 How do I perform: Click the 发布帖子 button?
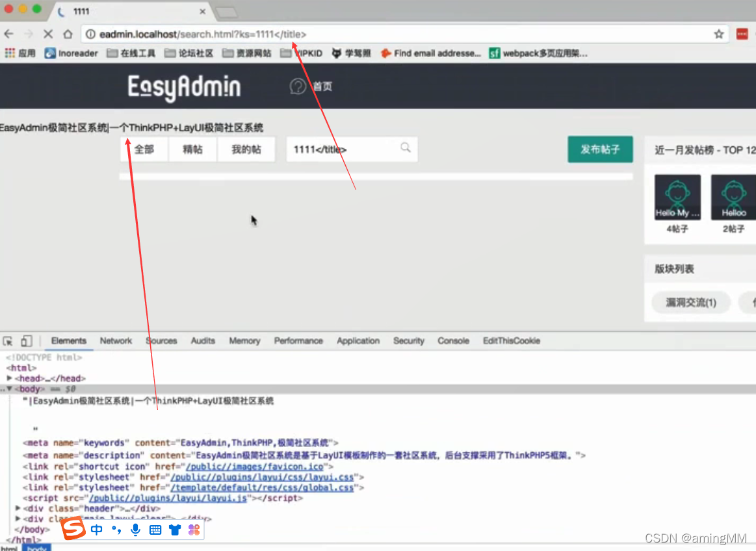pos(600,149)
